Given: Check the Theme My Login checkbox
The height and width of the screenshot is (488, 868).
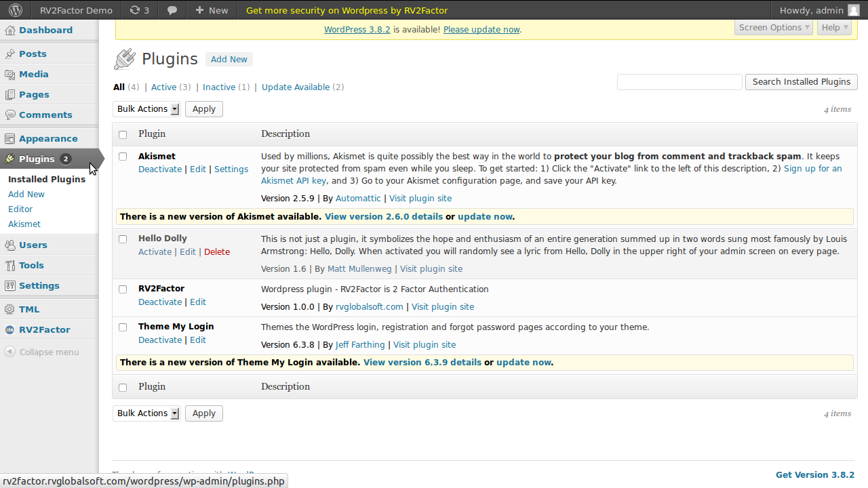Looking at the screenshot, I should [123, 327].
